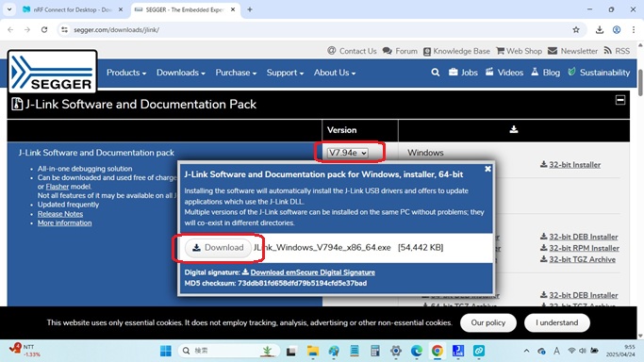Screen dimensions: 644x362
Task: Click the SEGGER logo
Action: coord(52,72)
